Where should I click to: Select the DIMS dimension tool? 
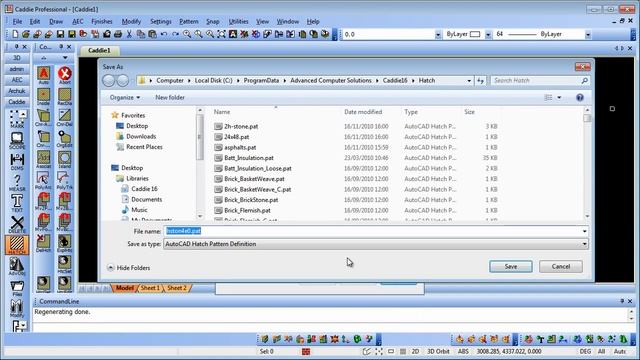click(x=17, y=161)
